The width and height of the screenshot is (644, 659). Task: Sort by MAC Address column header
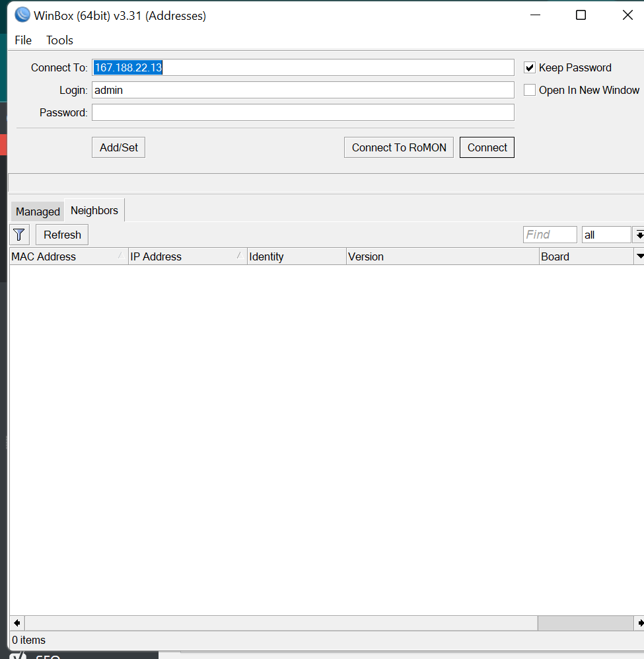coord(69,256)
